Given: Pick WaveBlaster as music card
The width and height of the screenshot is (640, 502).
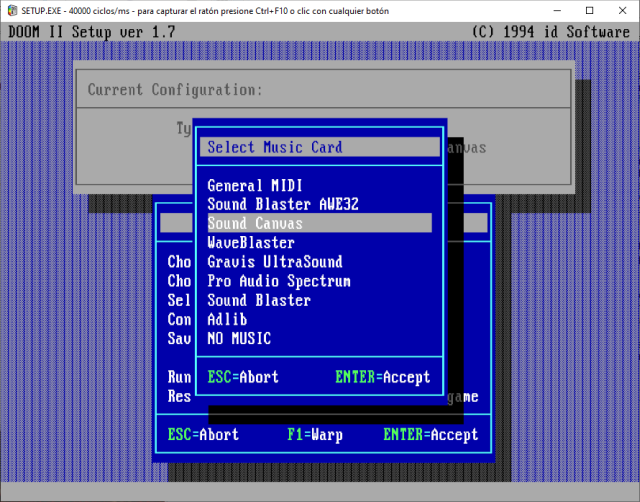Looking at the screenshot, I should tap(251, 242).
